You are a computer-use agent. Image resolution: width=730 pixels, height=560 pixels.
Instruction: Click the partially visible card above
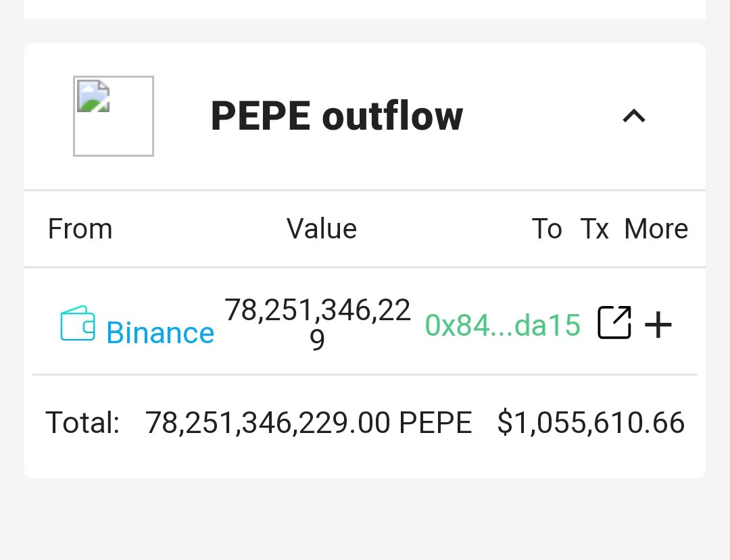(x=365, y=9)
